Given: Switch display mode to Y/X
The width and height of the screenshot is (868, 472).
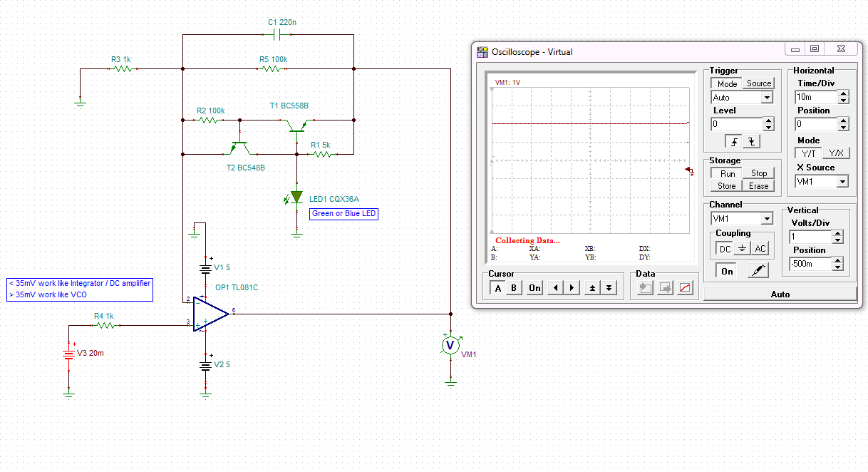Looking at the screenshot, I should point(837,153).
